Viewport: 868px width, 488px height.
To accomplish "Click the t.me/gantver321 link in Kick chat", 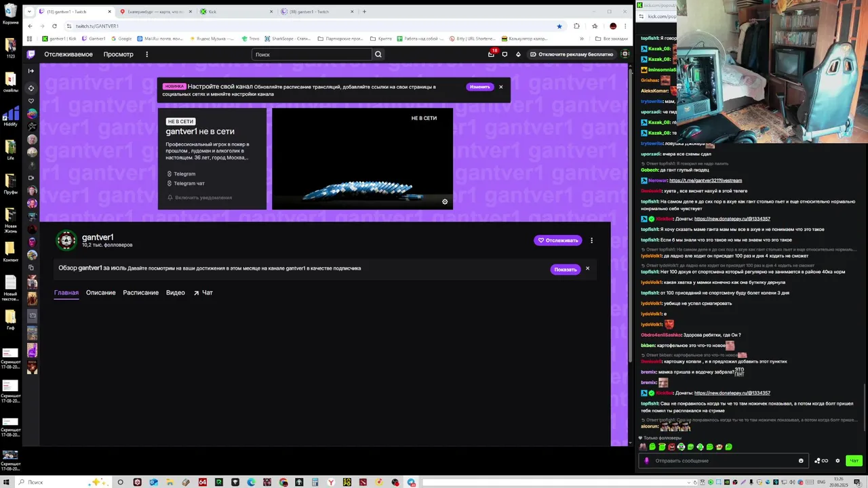I will click(x=705, y=180).
